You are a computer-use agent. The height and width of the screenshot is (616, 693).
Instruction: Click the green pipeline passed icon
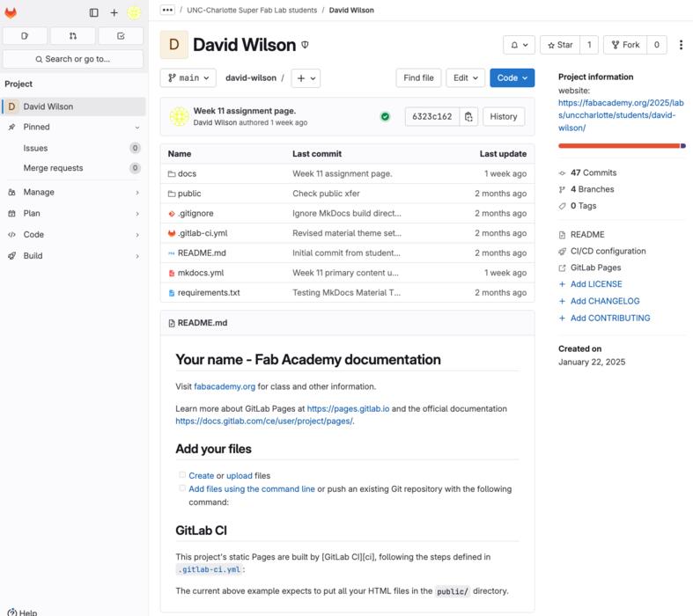point(385,116)
